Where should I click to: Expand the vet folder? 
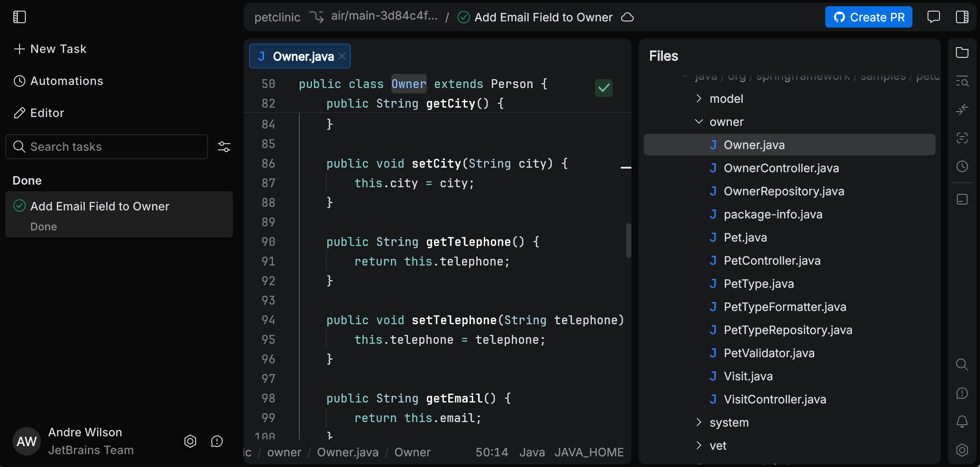[699, 445]
